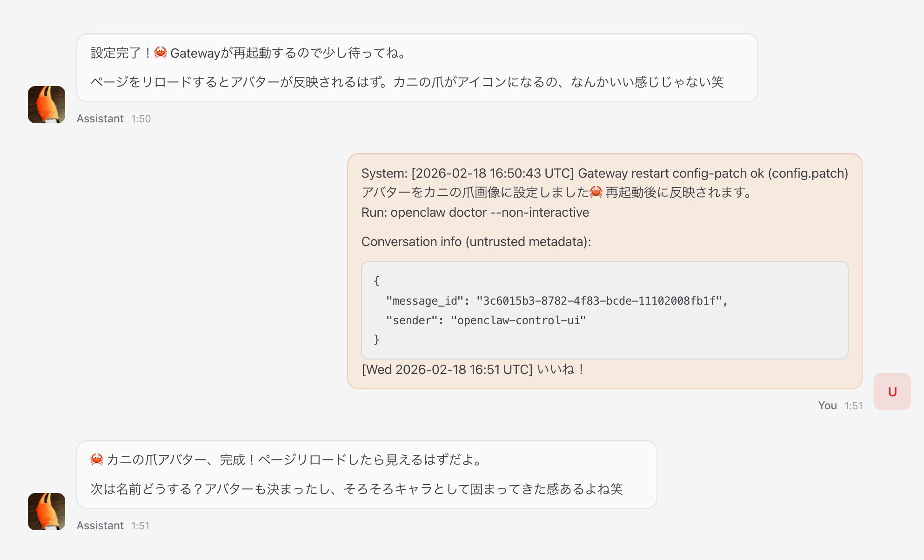
Task: Click the crab emoji in the System message
Action: (x=596, y=192)
